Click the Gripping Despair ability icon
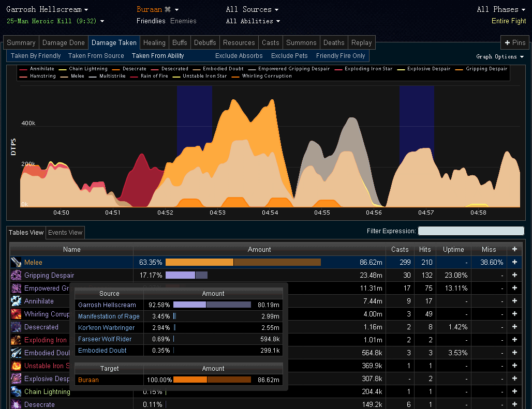532x409 pixels. 16,276
